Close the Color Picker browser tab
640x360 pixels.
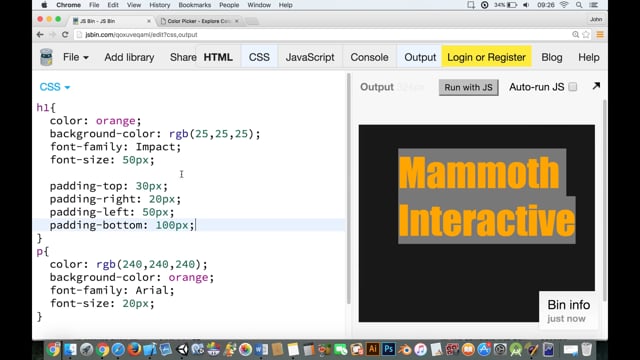click(x=237, y=21)
